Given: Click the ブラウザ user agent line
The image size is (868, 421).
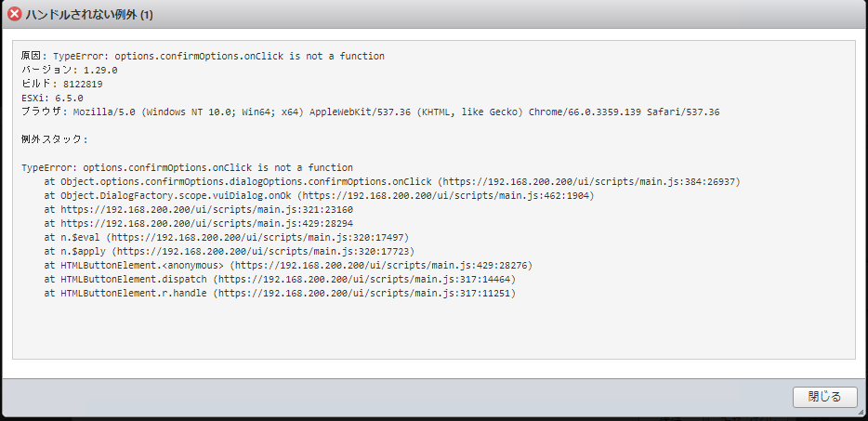Looking at the screenshot, I should pyautogui.click(x=371, y=112).
